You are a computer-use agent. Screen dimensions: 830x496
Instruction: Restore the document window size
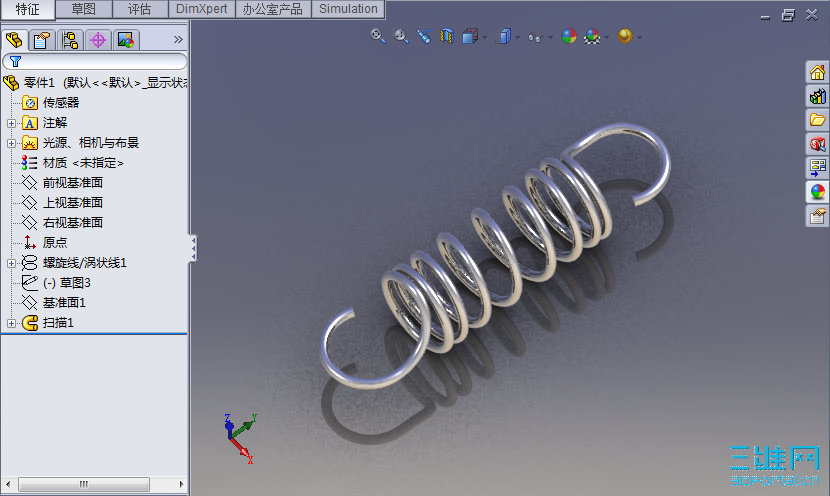[x=788, y=15]
